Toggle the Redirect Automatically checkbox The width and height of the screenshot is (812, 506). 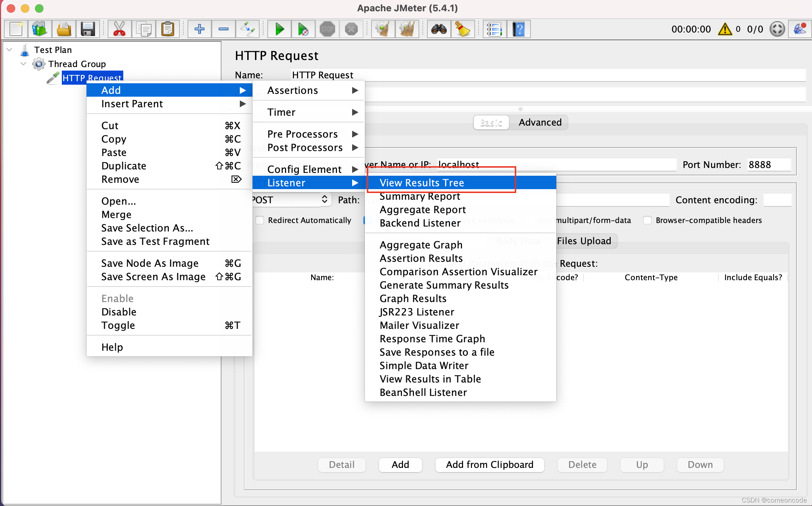pyautogui.click(x=260, y=220)
